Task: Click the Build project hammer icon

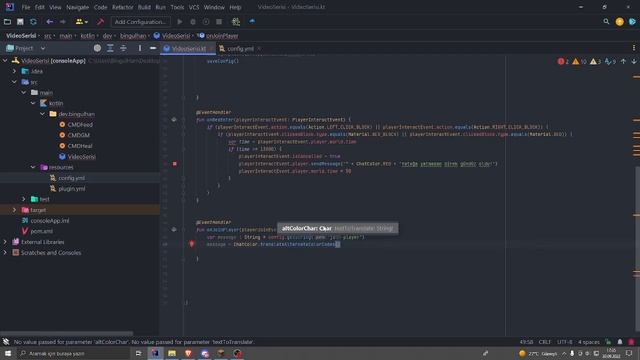Action: click(x=100, y=22)
